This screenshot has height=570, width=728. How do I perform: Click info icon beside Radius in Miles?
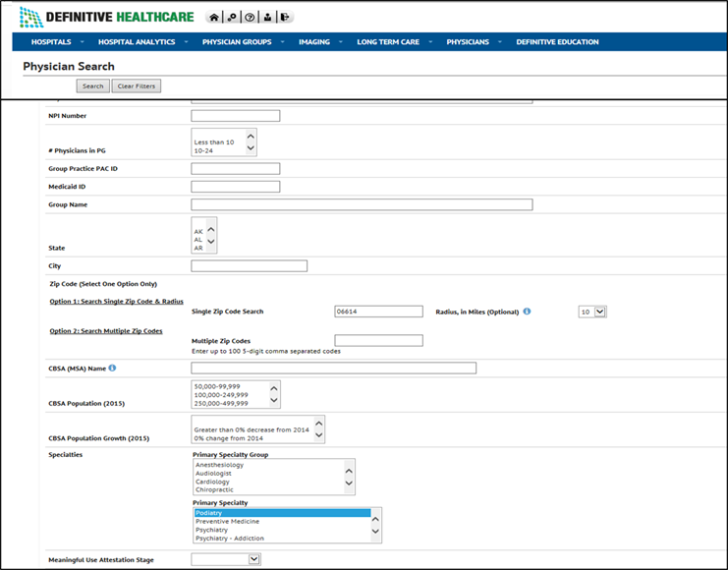(x=527, y=312)
